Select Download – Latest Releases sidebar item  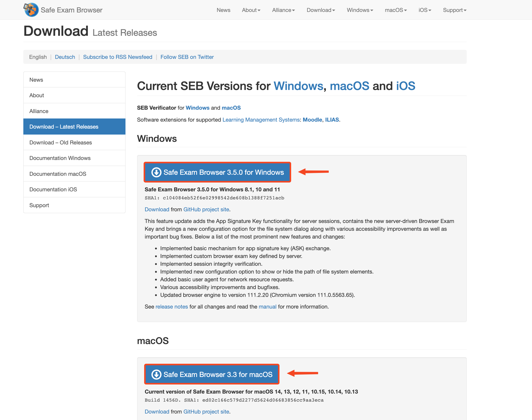(x=74, y=127)
